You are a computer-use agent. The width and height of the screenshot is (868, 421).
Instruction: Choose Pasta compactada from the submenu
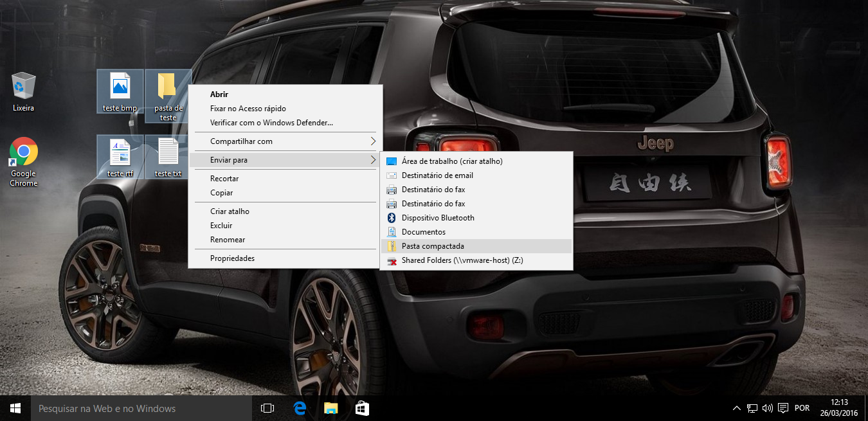coord(431,246)
